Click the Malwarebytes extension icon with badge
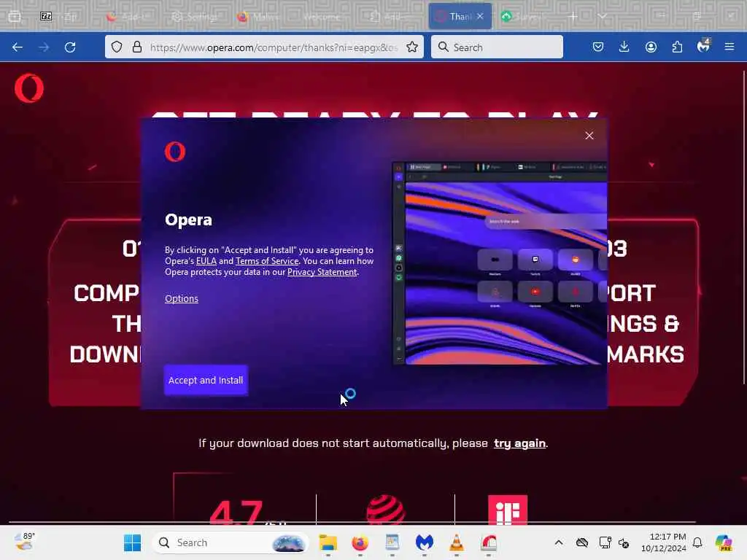This screenshot has height=560, width=747. (x=703, y=46)
